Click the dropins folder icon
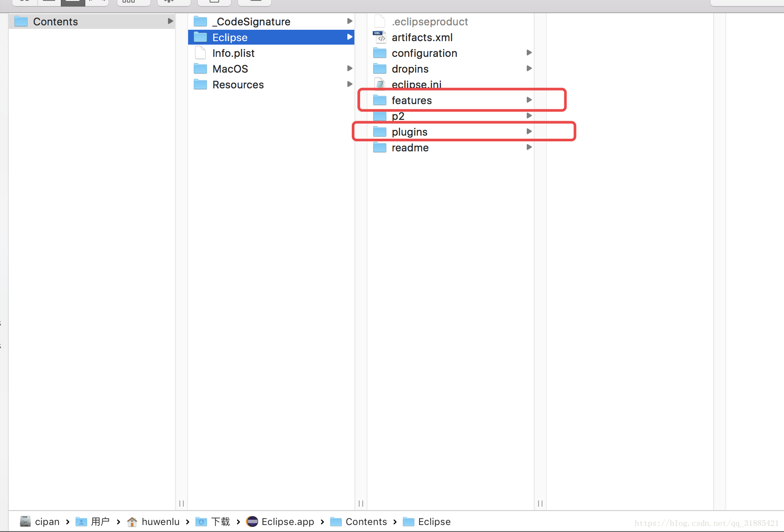This screenshot has height=532, width=784. (380, 69)
